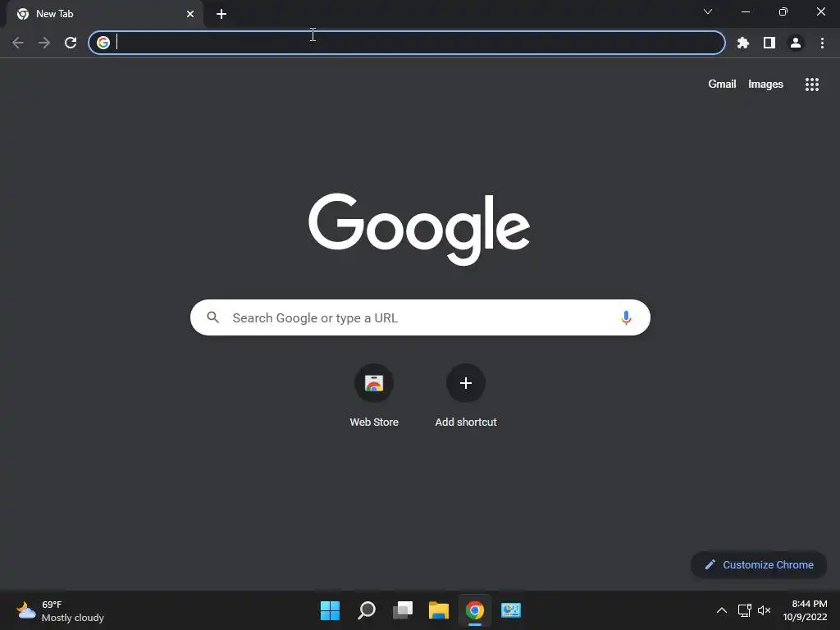Close the New Tab tab
The width and height of the screenshot is (840, 630).
click(x=190, y=14)
